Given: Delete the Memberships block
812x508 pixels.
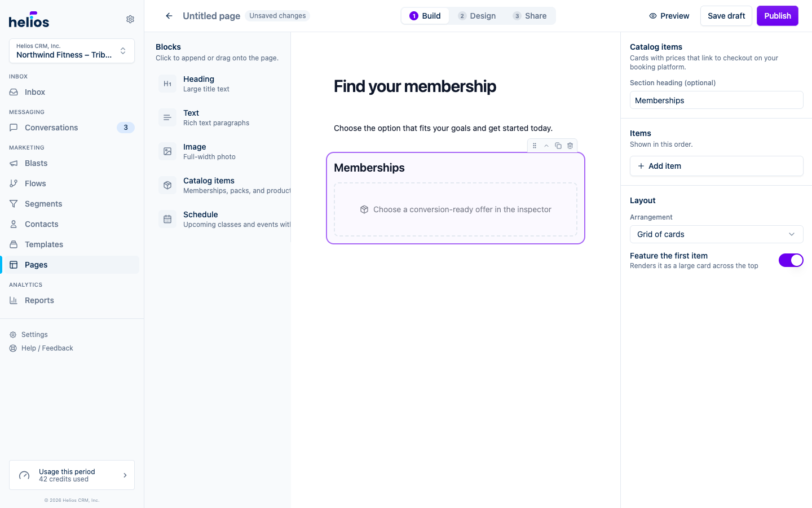Looking at the screenshot, I should pos(570,146).
